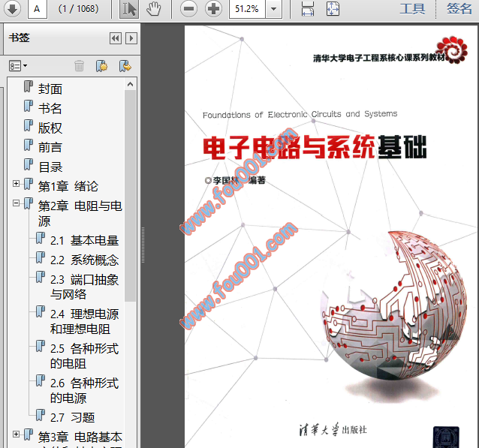Click the page number input field
Image resolution: width=479 pixels, height=448 pixels.
click(x=37, y=9)
